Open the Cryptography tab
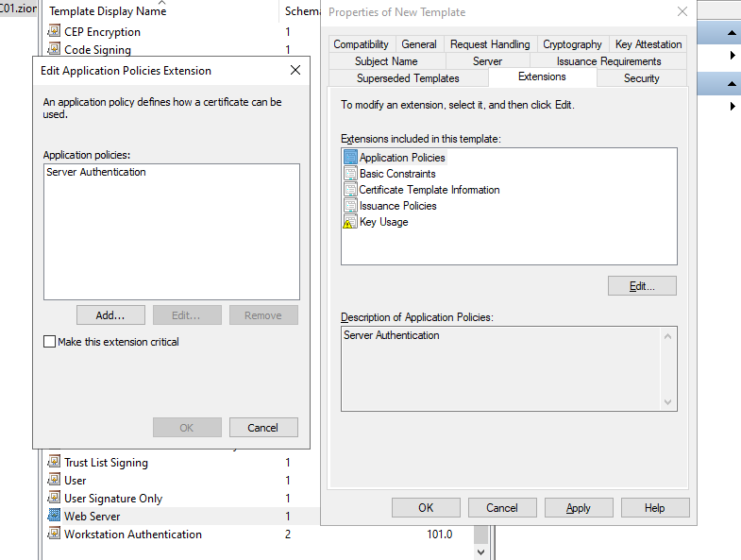 572,44
